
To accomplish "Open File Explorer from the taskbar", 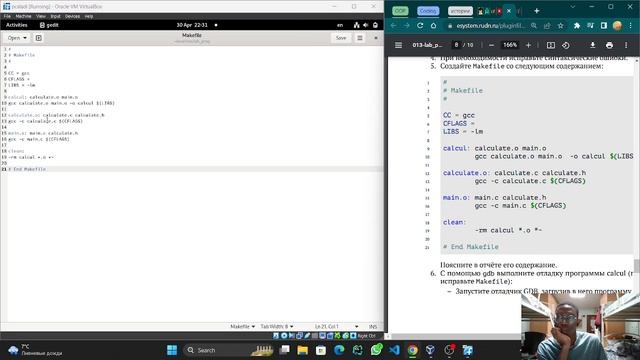I will pyautogui.click(x=302, y=350).
